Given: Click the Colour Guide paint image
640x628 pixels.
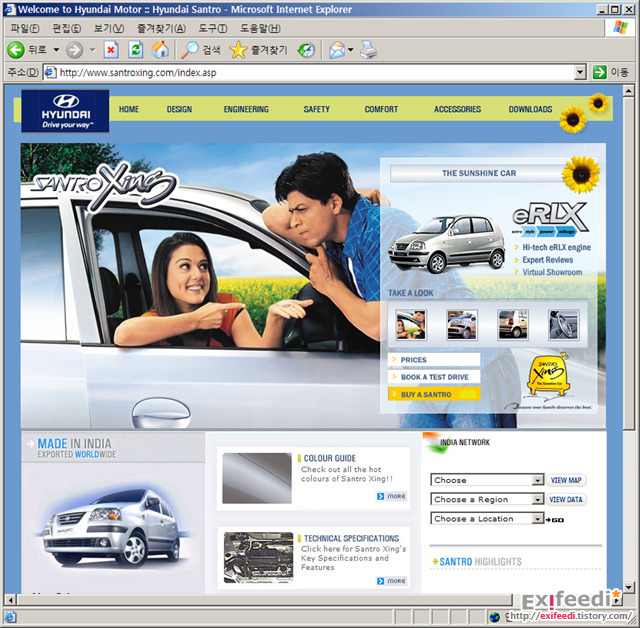Looking at the screenshot, I should 257,478.
